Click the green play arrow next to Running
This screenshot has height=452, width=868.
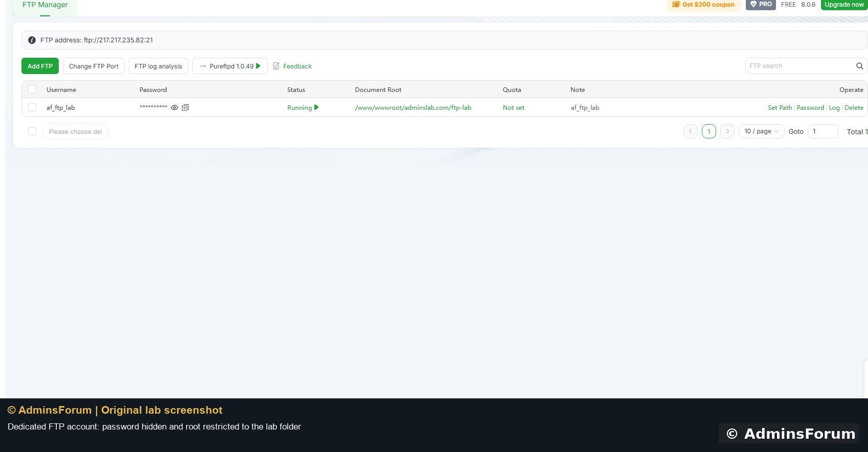[316, 107]
